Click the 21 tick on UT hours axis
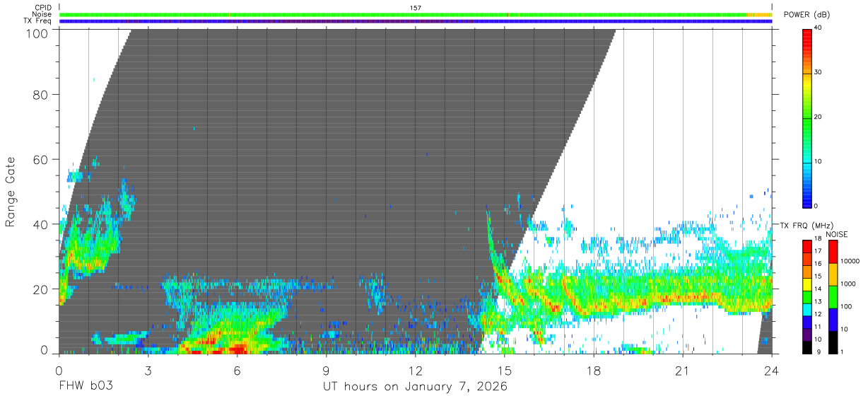The image size is (868, 401). pos(683,371)
